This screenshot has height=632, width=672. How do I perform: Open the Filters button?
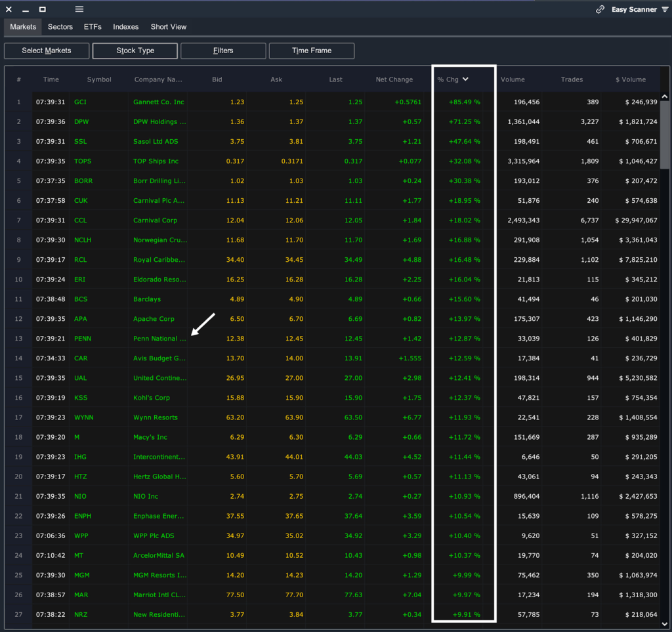tap(223, 51)
